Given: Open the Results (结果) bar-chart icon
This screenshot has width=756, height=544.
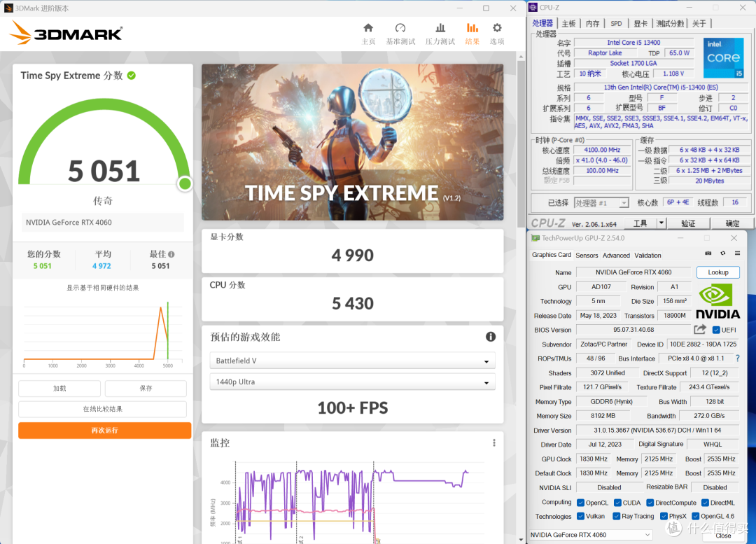Looking at the screenshot, I should (472, 28).
